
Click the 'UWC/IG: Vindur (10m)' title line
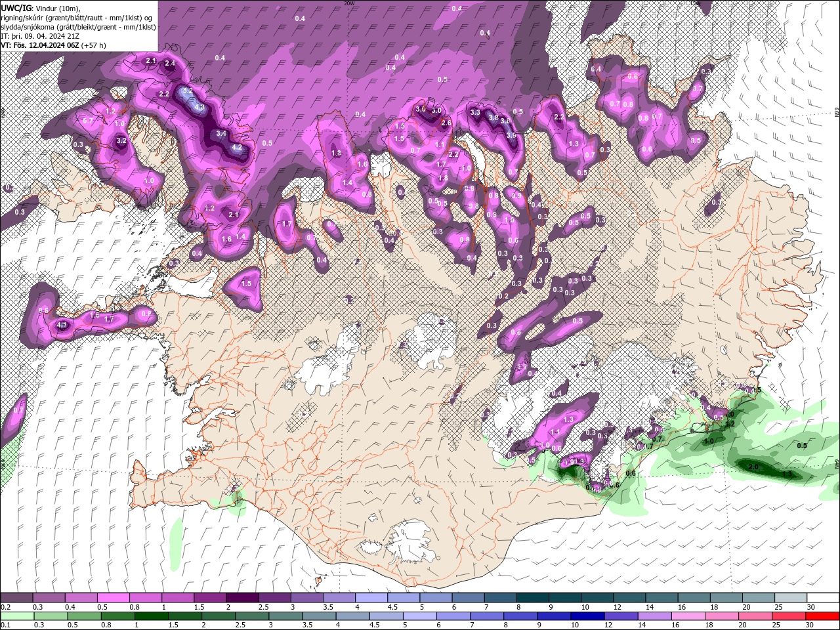(x=39, y=8)
